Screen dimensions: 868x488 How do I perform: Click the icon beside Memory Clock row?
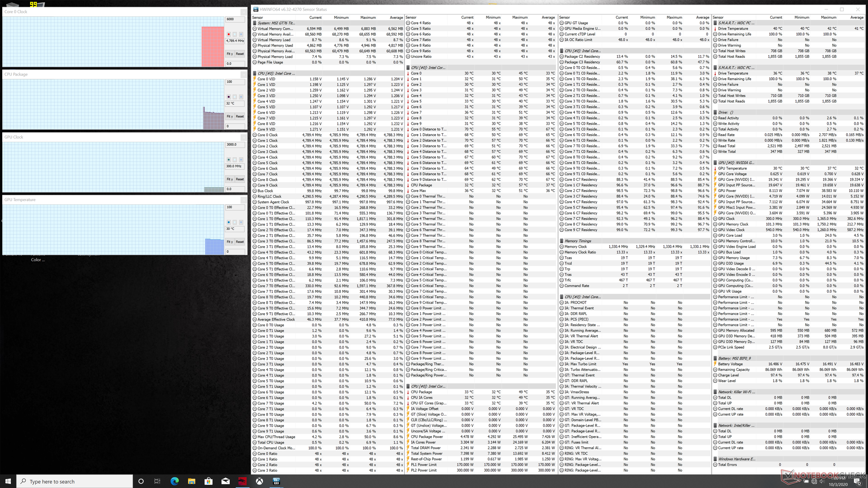(x=562, y=247)
